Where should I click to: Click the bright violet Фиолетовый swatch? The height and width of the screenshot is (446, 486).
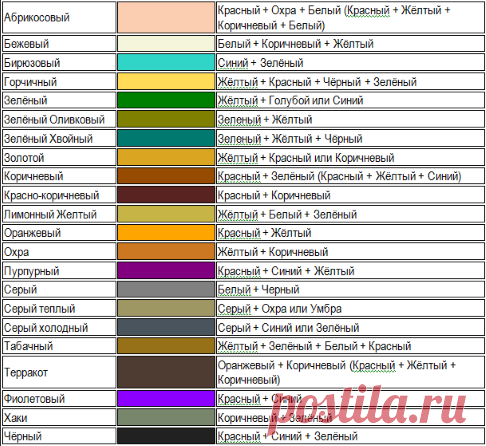[166, 398]
